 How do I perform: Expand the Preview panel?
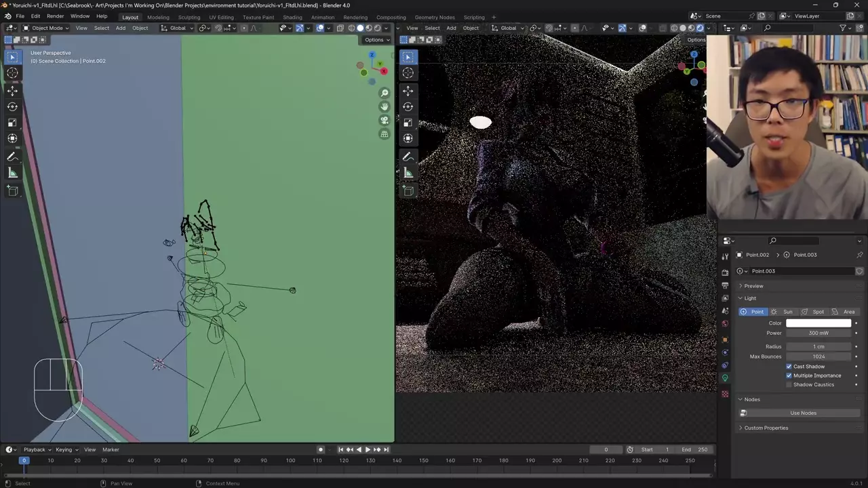[x=753, y=286]
